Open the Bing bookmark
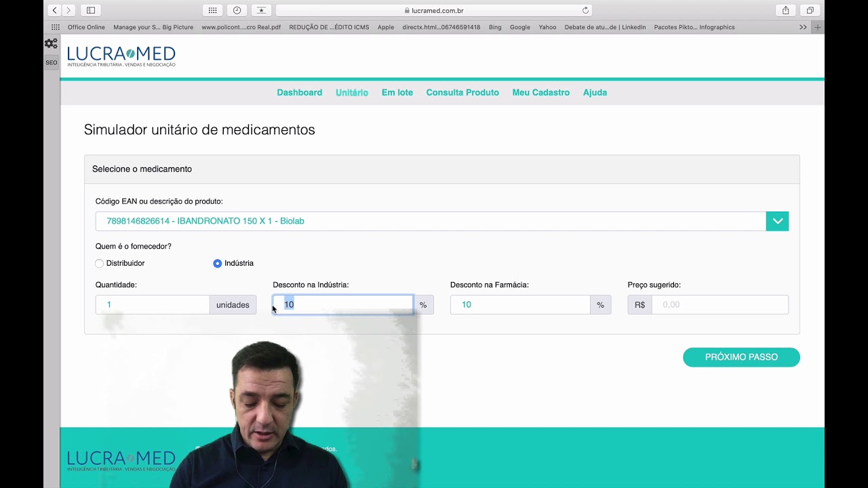 coord(495,27)
